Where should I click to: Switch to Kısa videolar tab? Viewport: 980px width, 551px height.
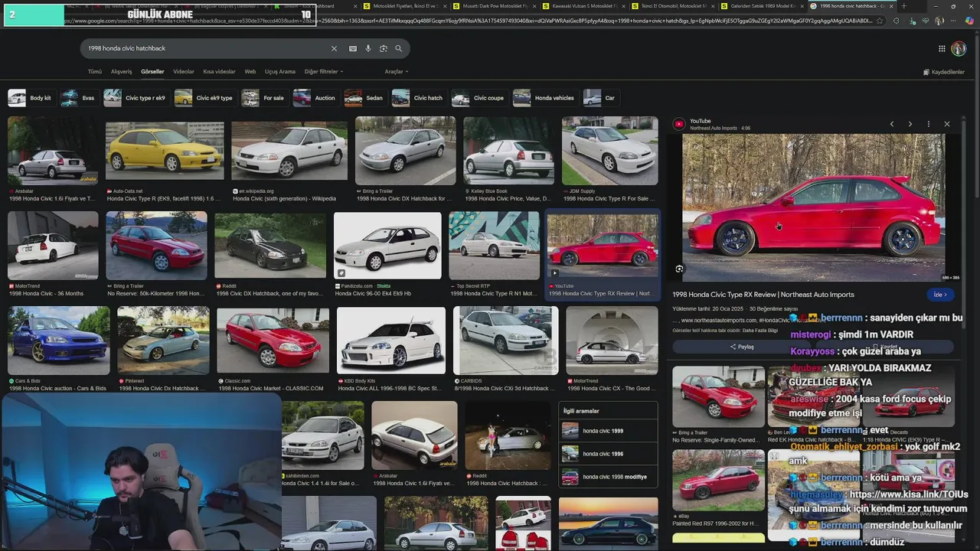pyautogui.click(x=219, y=71)
